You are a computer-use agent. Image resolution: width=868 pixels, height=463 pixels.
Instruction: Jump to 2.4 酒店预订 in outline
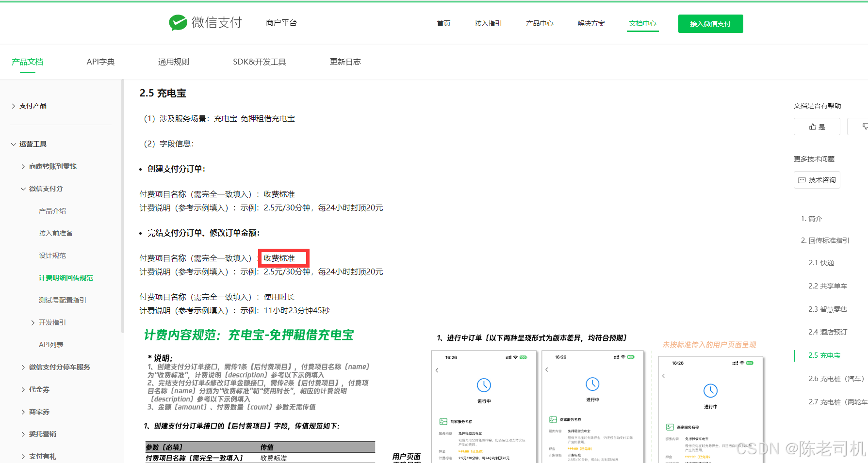coord(828,332)
